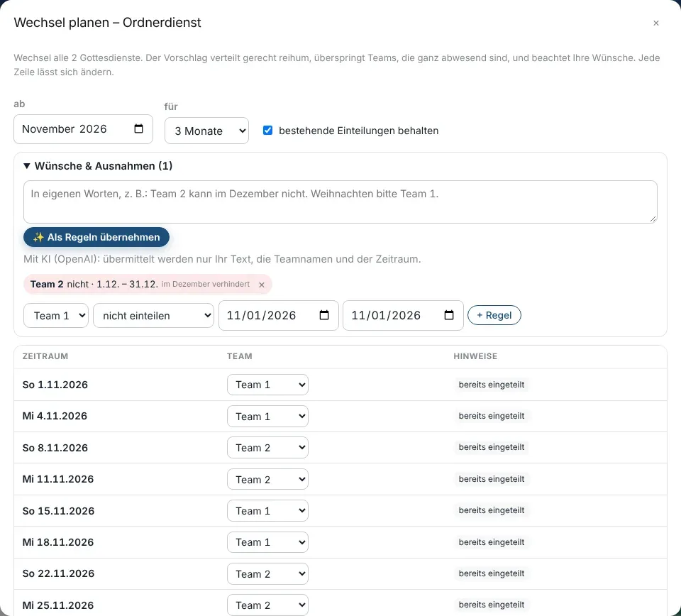Focus the wishes free-text area
This screenshot has height=616, width=681.
(340, 202)
